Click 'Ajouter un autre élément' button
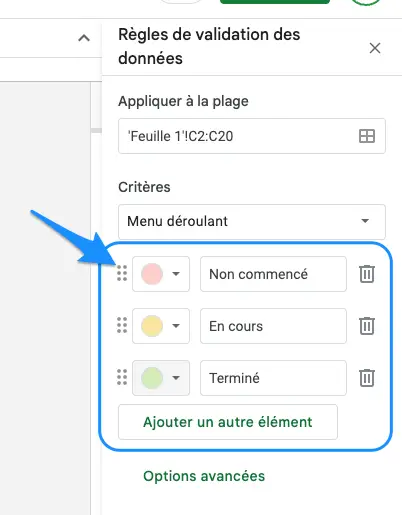The height and width of the screenshot is (515, 402). (x=228, y=422)
